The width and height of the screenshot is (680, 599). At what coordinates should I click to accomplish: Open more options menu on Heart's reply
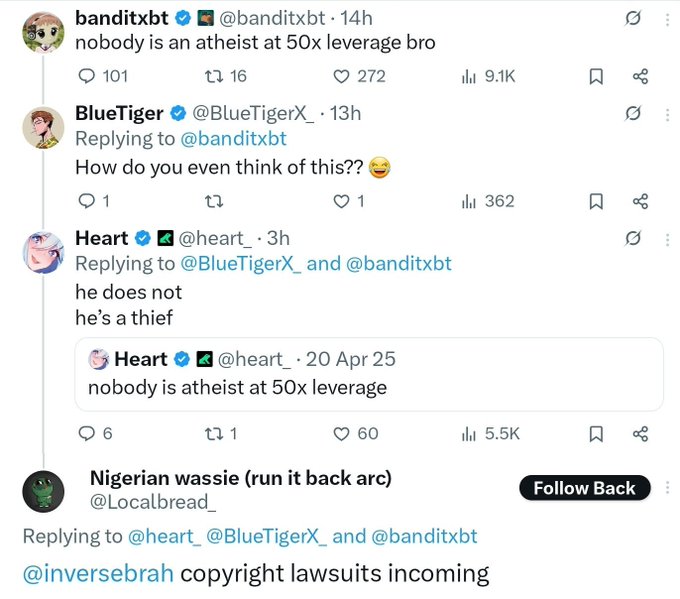pos(667,238)
